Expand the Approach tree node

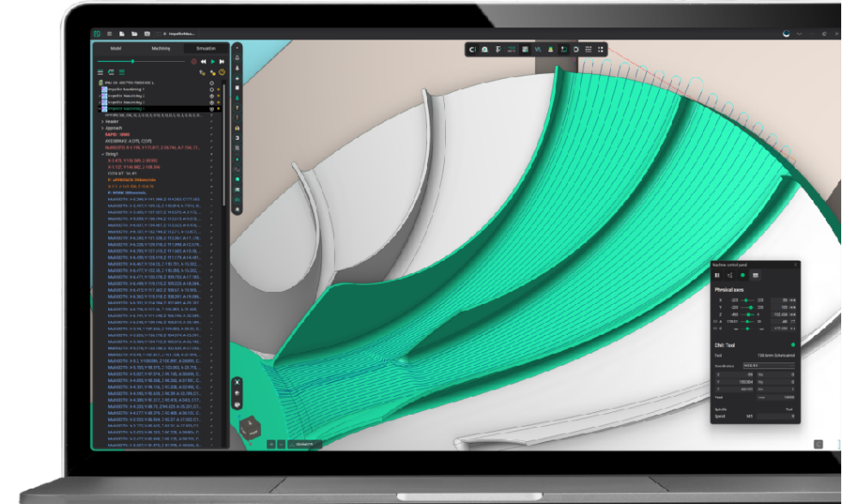pyautogui.click(x=103, y=128)
